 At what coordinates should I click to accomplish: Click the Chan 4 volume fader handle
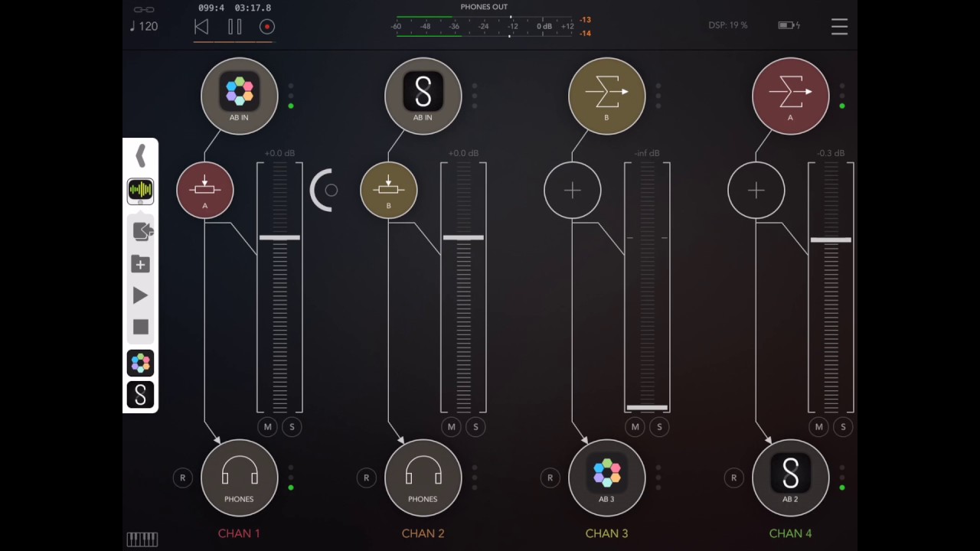pyautogui.click(x=831, y=240)
